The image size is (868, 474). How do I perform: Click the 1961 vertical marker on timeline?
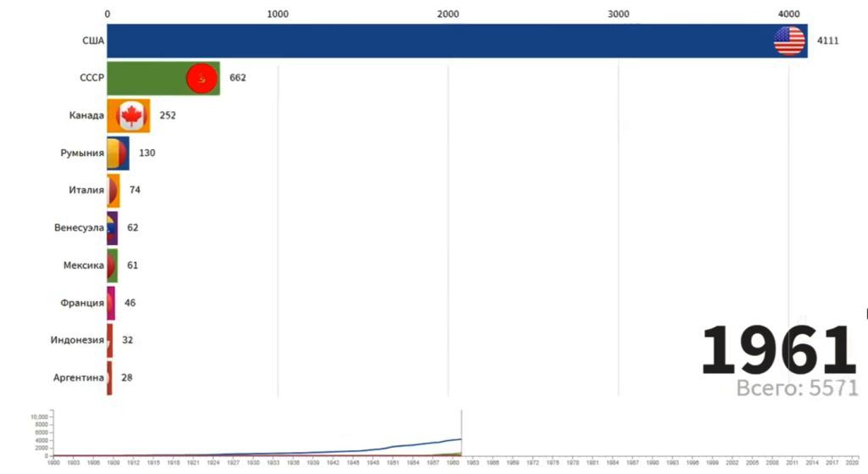(x=461, y=432)
